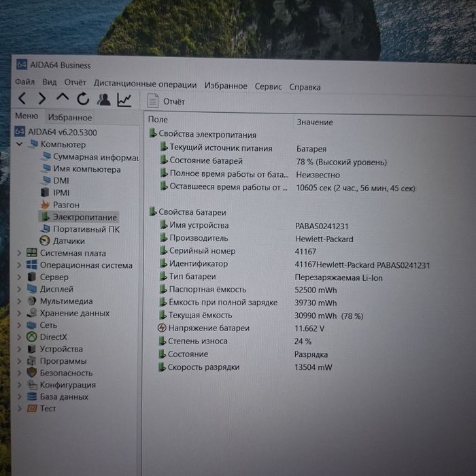
Task: Click the Дисплей monitor icon
Action: [31, 288]
